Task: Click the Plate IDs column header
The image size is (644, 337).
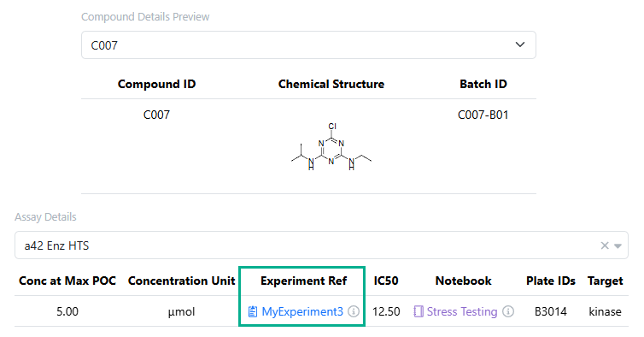Action: click(x=550, y=281)
